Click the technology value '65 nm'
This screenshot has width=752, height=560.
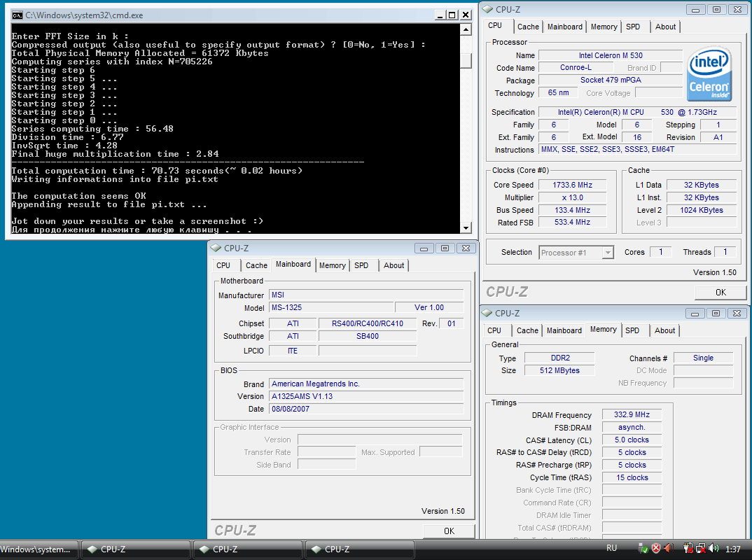pyautogui.click(x=558, y=92)
